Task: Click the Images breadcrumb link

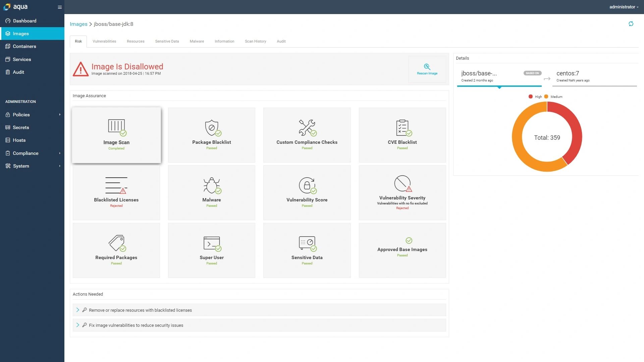Action: tap(78, 24)
